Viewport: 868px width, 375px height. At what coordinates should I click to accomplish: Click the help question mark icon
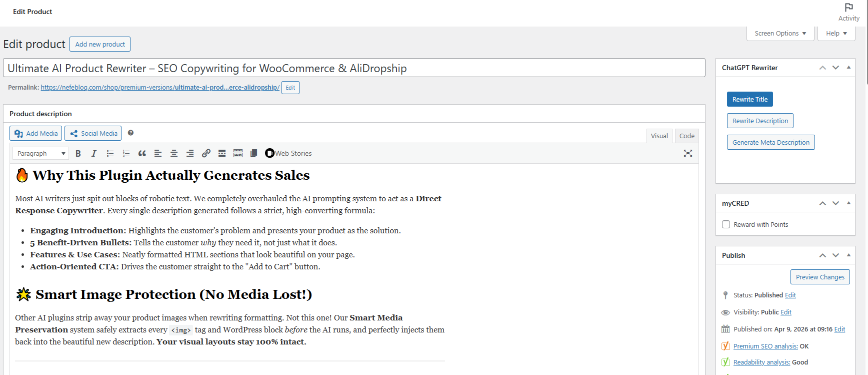(x=130, y=133)
